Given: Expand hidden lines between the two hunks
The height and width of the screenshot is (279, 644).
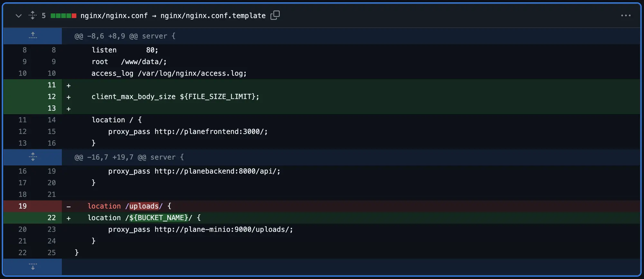Looking at the screenshot, I should coord(33,157).
